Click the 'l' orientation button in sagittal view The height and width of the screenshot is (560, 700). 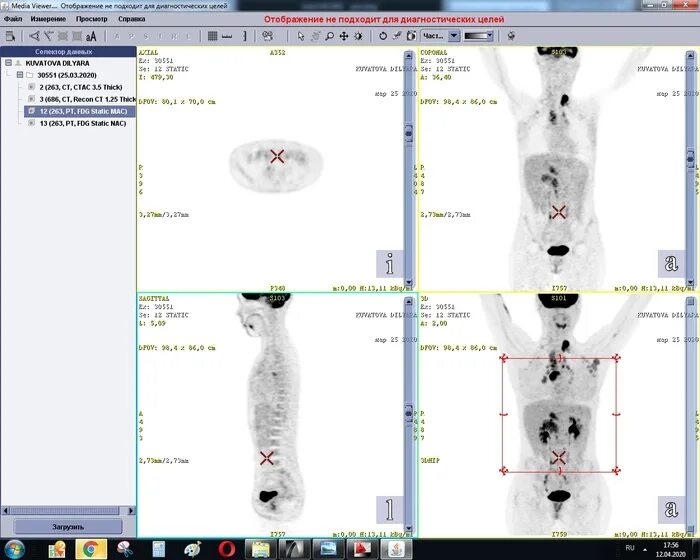[x=390, y=510]
